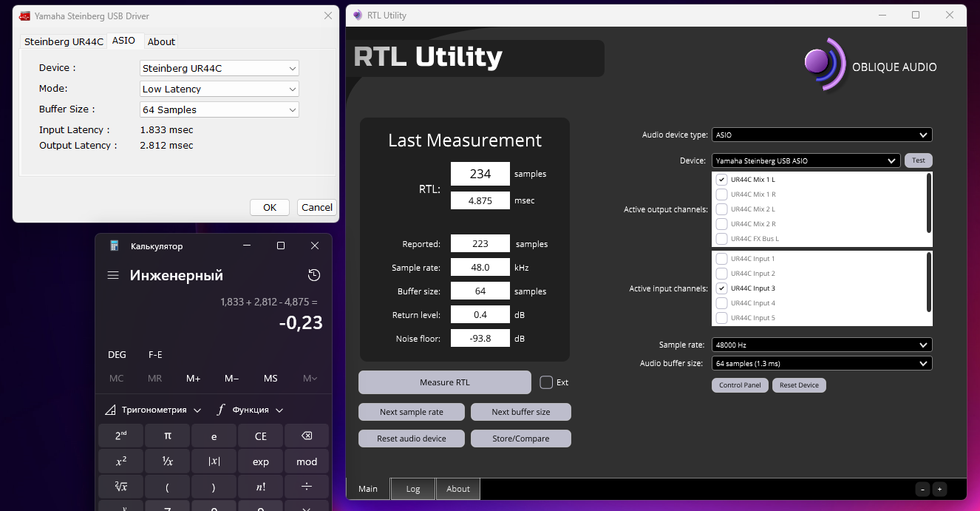Screen dimensions: 980x511
Task: Open the ASIO Control Panel button
Action: [x=740, y=385]
